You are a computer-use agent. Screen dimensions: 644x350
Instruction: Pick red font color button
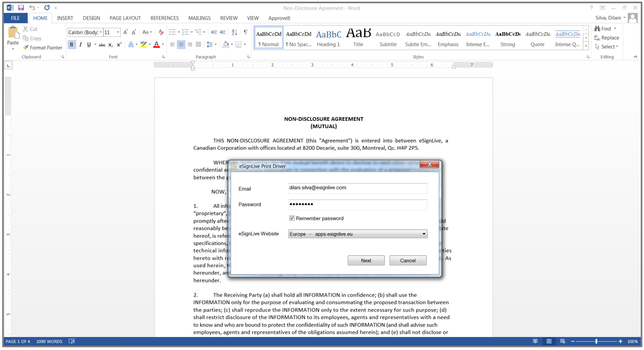pyautogui.click(x=156, y=45)
